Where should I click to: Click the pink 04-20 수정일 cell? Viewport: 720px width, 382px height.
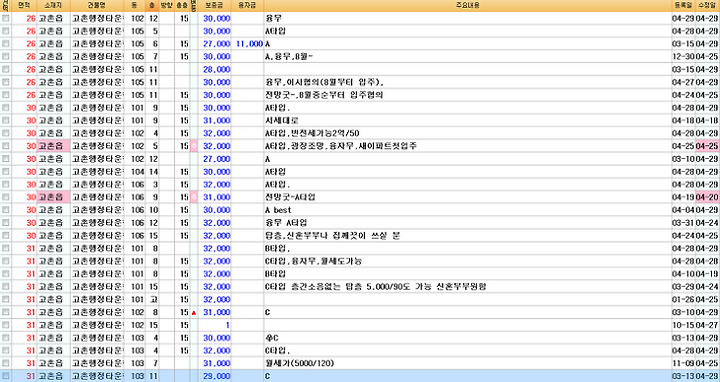click(x=707, y=197)
